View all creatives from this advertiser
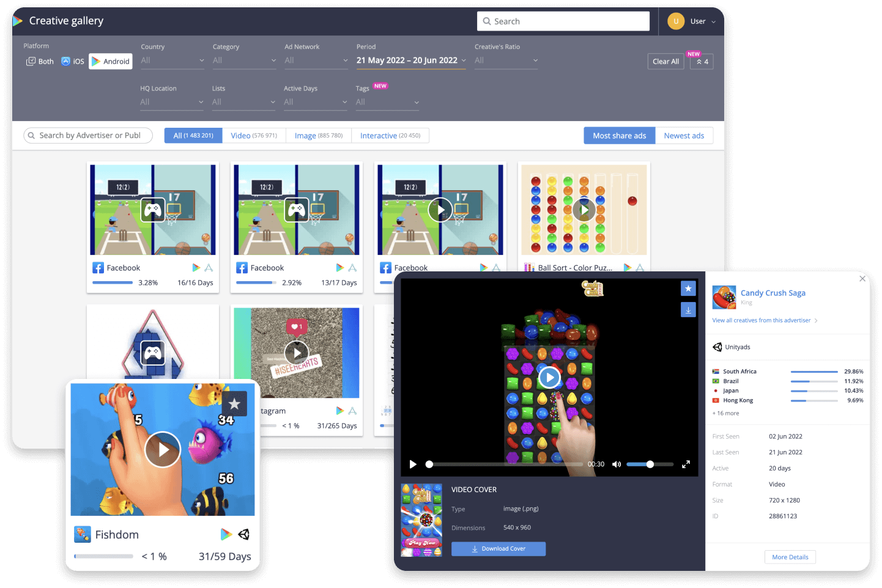The width and height of the screenshot is (882, 588). (x=765, y=320)
